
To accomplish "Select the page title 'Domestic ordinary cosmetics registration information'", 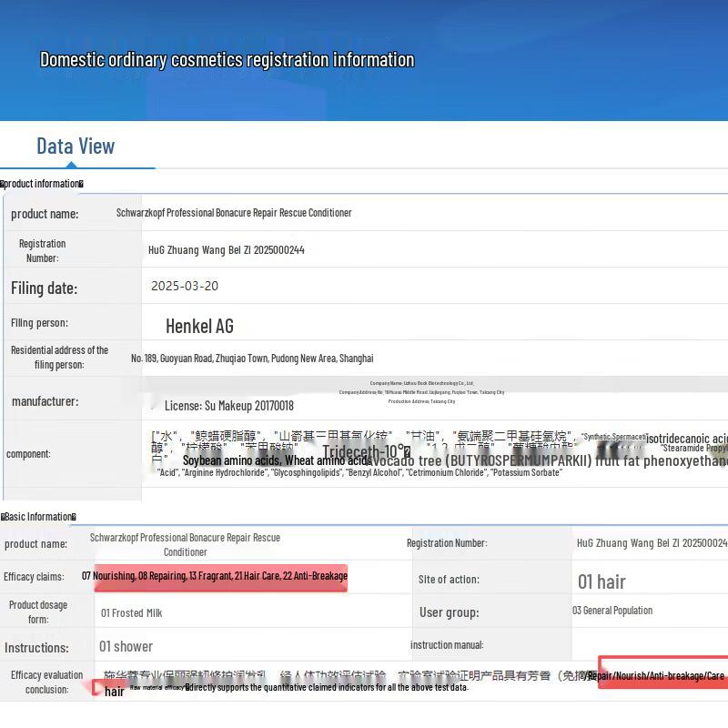I will click(x=227, y=60).
